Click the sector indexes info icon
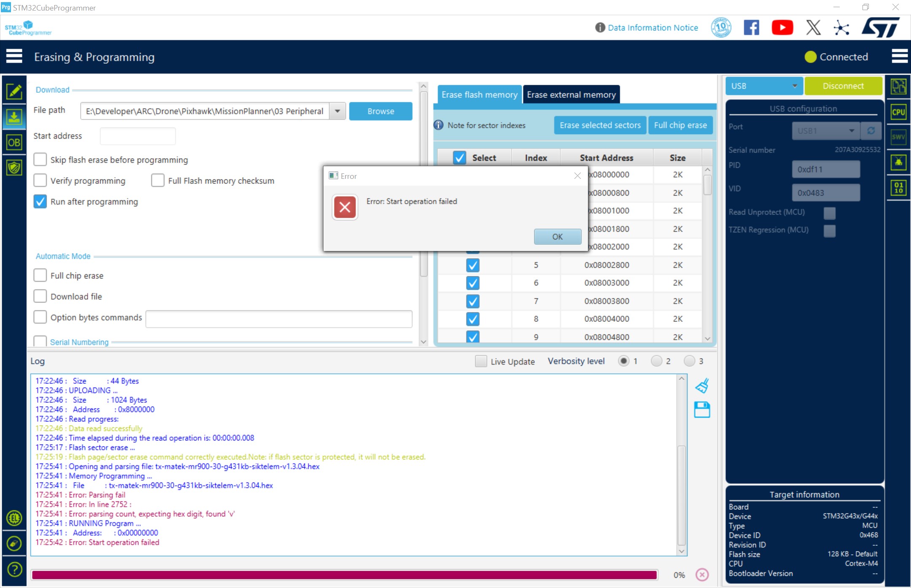Viewport: 911px width, 588px height. (x=439, y=125)
